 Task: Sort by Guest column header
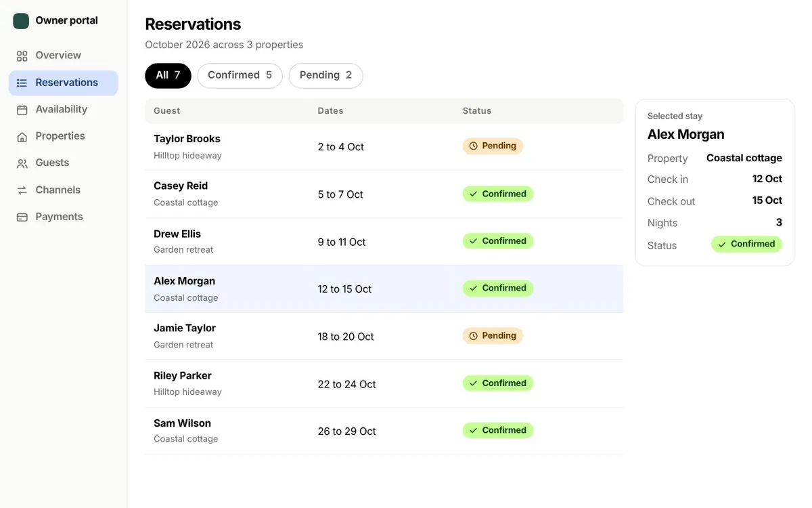[166, 111]
